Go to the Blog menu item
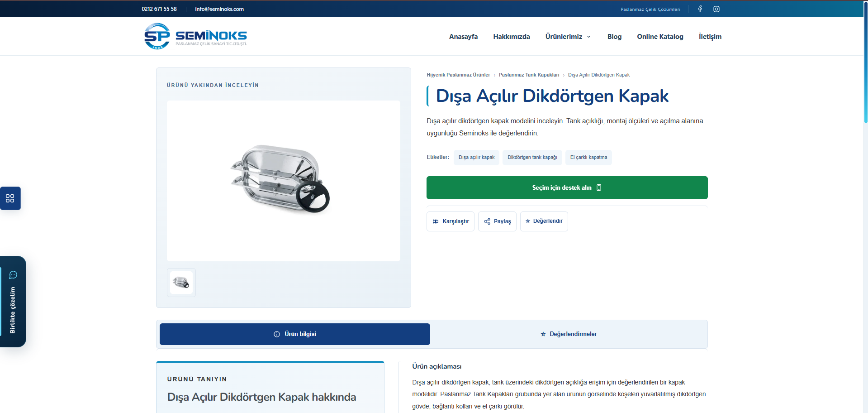The width and height of the screenshot is (868, 413). tap(614, 37)
